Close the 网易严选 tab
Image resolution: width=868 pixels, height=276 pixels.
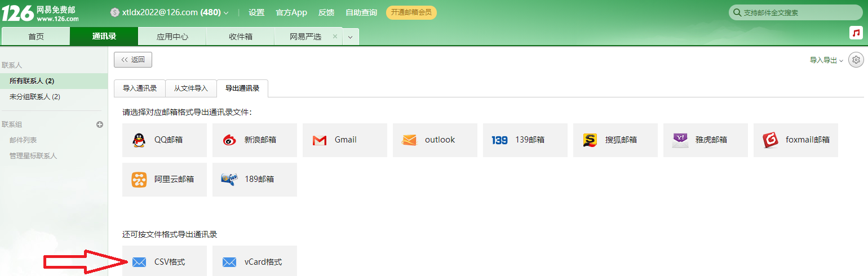coord(335,36)
